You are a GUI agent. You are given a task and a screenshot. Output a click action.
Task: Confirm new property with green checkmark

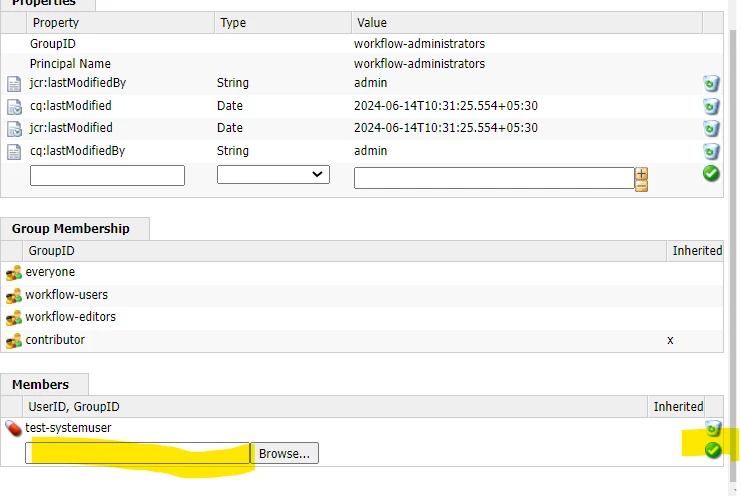pos(711,174)
